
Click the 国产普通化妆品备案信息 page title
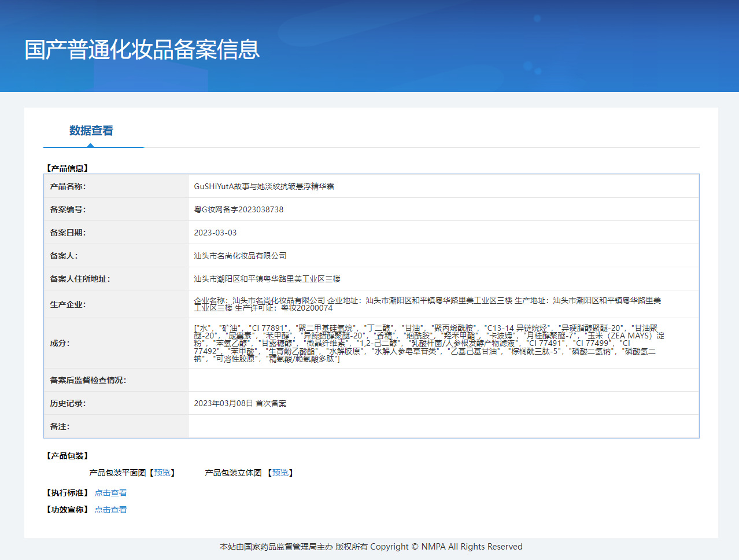click(x=142, y=50)
